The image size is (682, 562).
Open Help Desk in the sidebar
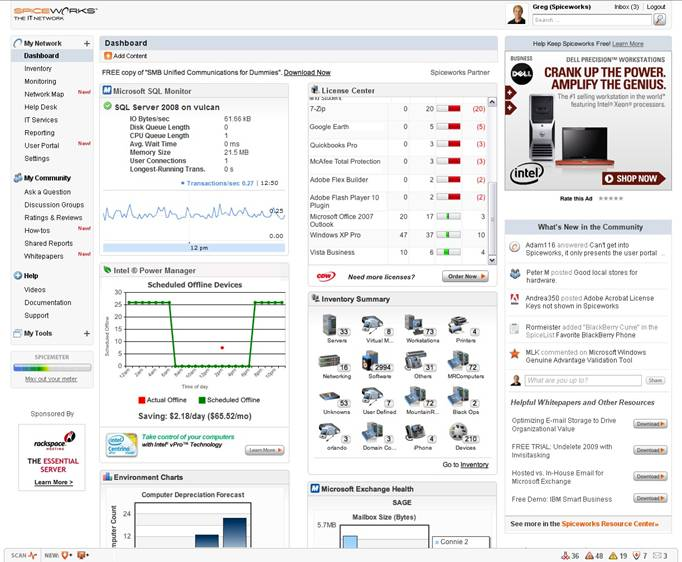click(x=41, y=107)
